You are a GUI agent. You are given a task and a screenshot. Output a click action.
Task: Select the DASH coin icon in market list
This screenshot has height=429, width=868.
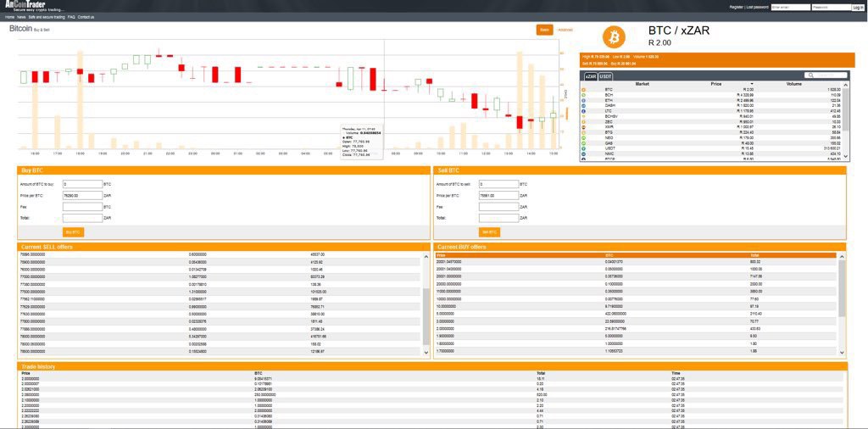point(583,106)
